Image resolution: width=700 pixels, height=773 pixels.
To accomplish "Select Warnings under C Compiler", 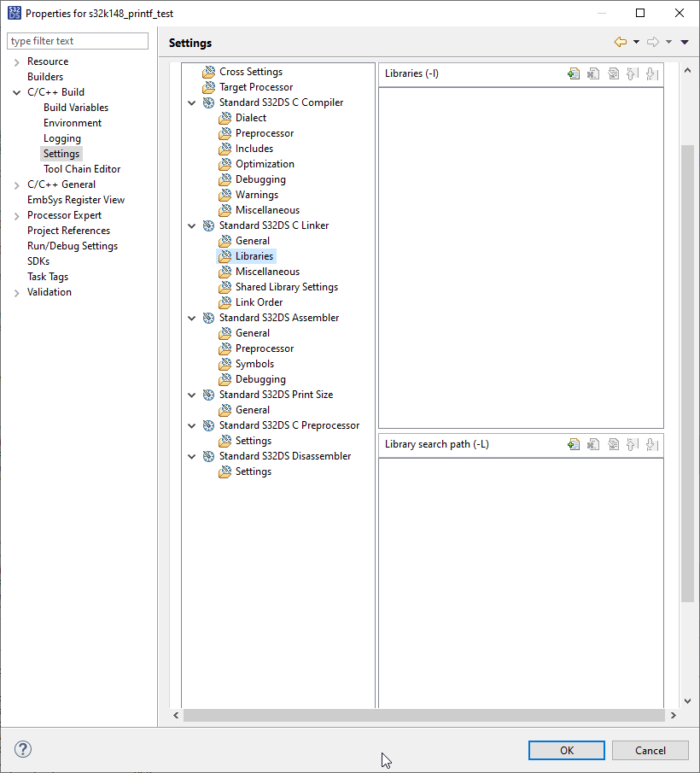I will [257, 195].
